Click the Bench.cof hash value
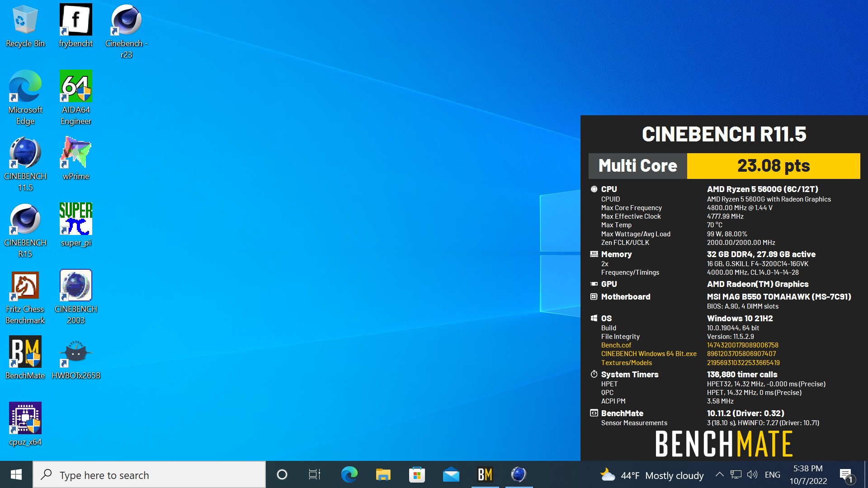Screen dimensions: 868x488 coord(743,345)
